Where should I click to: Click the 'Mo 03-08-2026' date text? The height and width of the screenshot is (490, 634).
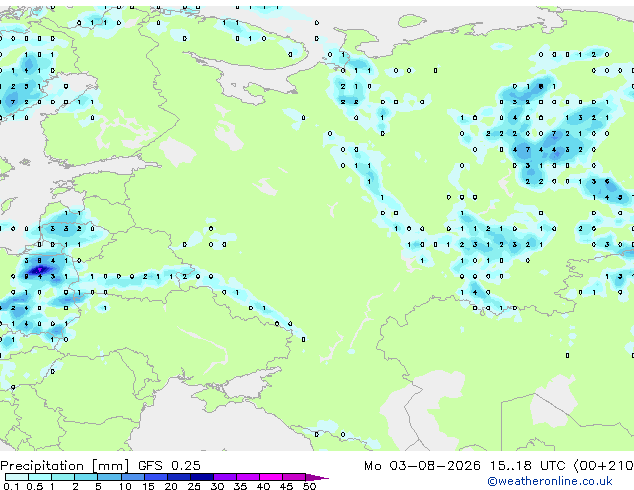tap(423, 466)
